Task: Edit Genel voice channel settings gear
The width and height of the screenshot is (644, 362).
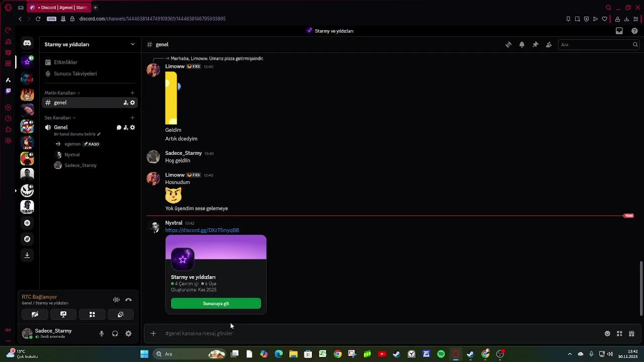Action: (132, 128)
